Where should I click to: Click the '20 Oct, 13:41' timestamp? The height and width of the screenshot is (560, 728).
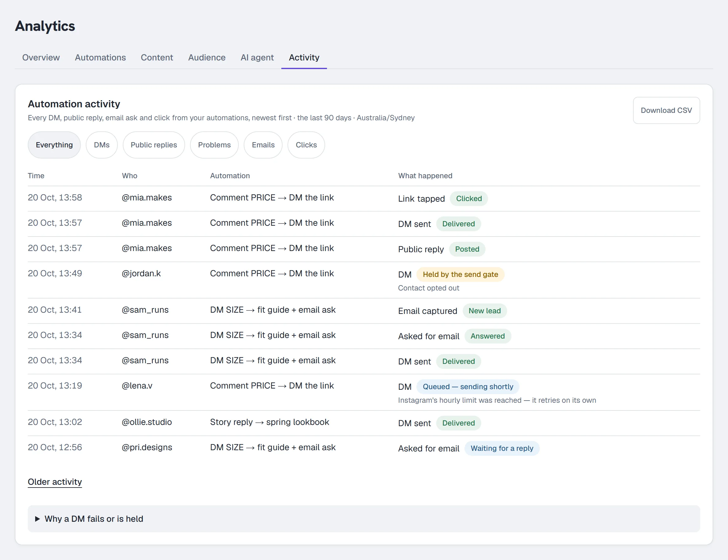click(x=55, y=310)
